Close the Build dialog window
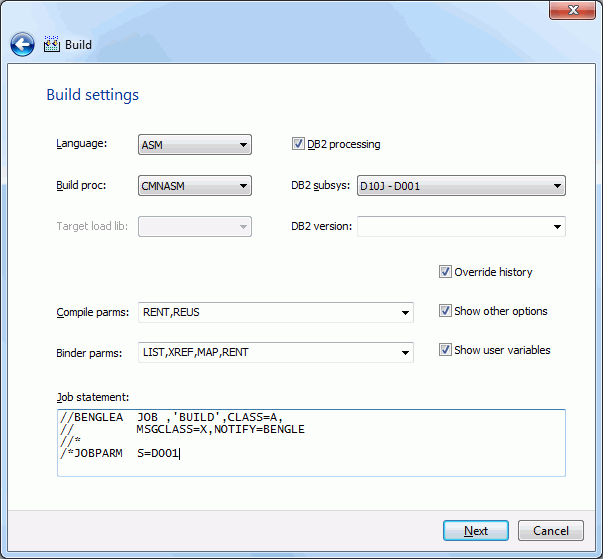The height and width of the screenshot is (559, 603). pos(573,10)
